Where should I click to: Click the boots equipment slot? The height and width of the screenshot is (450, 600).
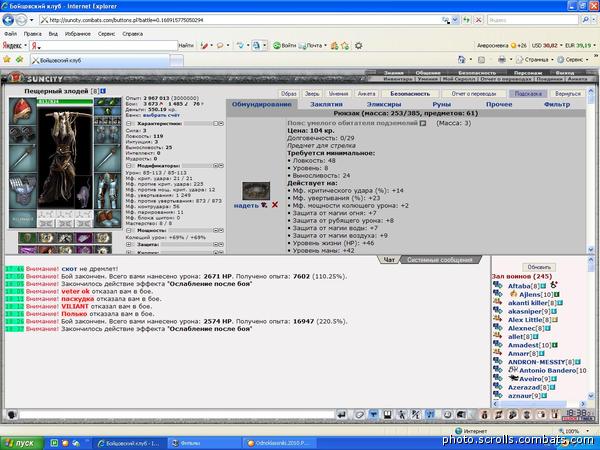click(108, 218)
